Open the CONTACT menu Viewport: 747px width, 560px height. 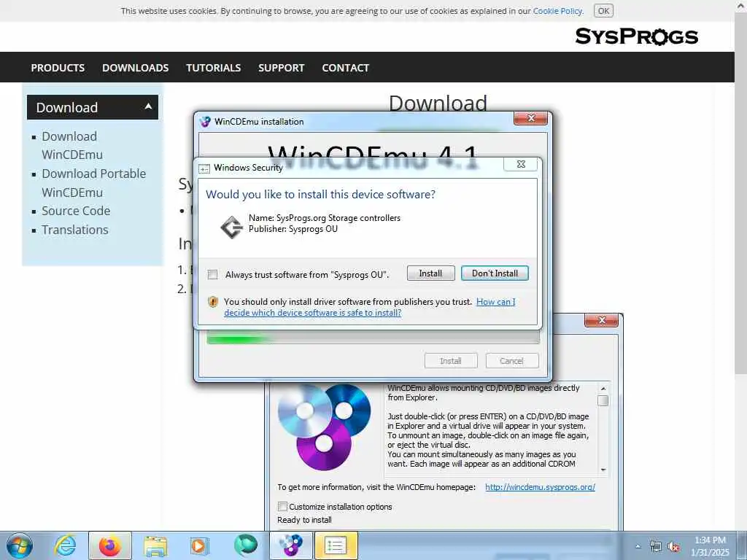coord(345,68)
